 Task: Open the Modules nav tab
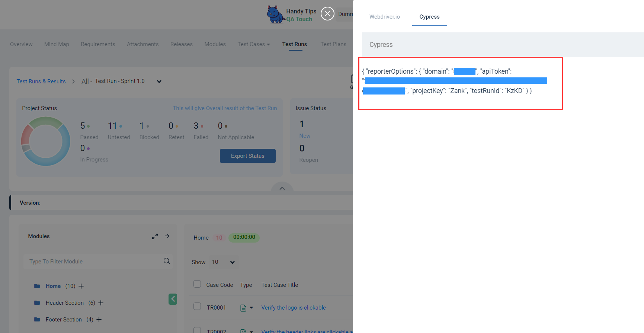[215, 44]
